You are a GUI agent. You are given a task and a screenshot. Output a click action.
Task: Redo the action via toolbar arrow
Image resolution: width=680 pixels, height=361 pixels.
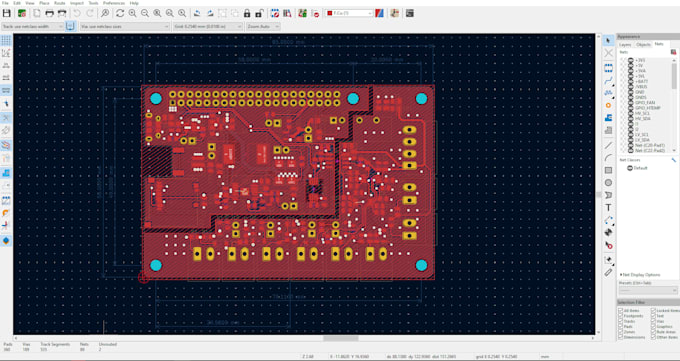pyautogui.click(x=90, y=13)
